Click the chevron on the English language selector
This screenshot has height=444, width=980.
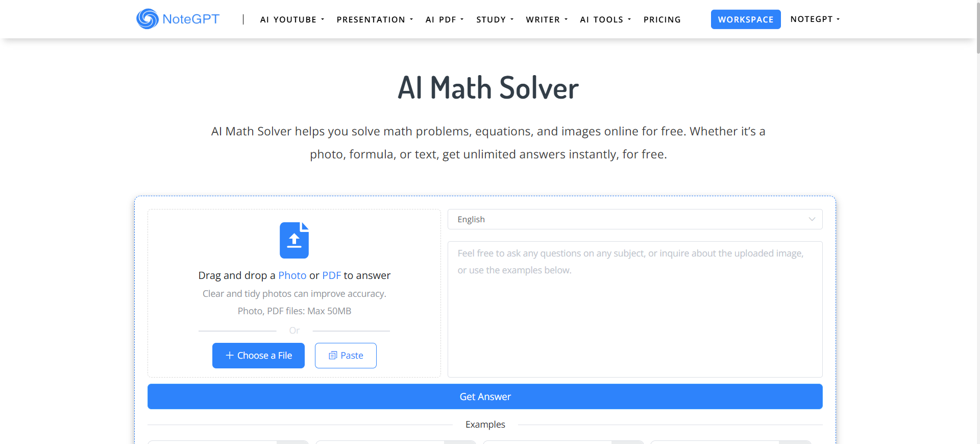pyautogui.click(x=812, y=219)
